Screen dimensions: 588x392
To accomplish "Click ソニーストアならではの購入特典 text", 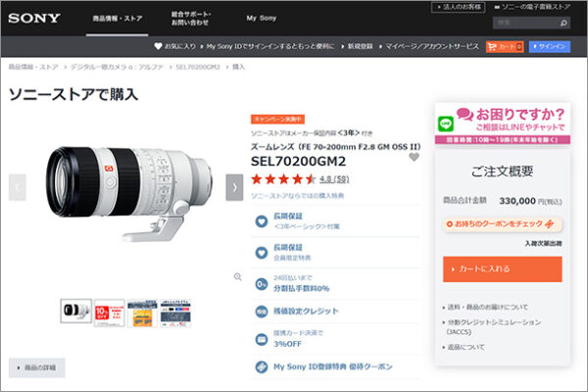I will [x=297, y=196].
